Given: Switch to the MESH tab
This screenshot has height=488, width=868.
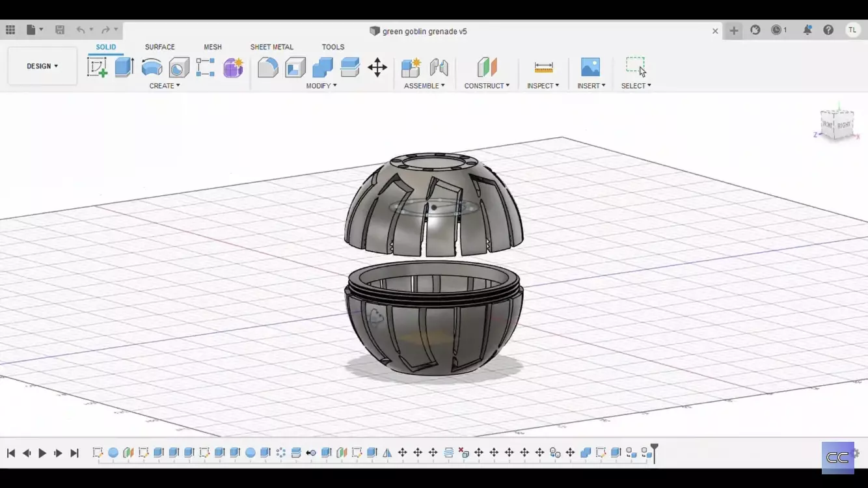Looking at the screenshot, I should point(213,47).
